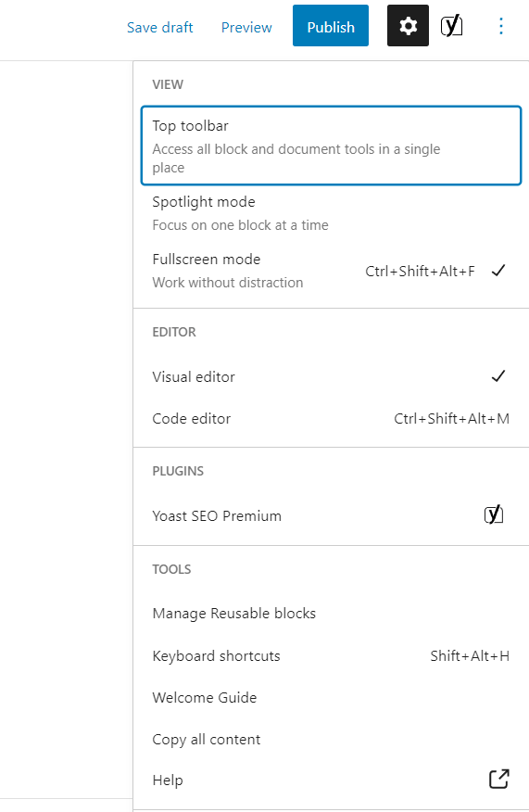
Task: Click the Save draft link
Action: [x=160, y=27]
